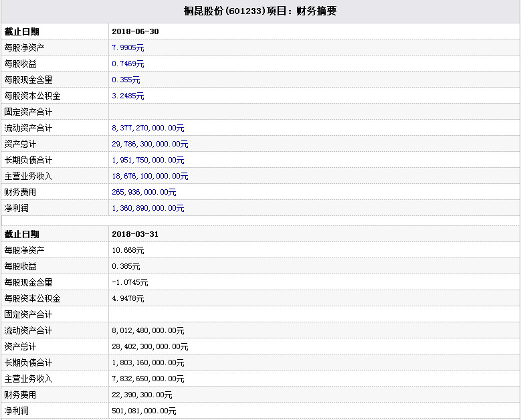
Task: Click the 7.9905元 net asset per share link
Action: point(128,47)
